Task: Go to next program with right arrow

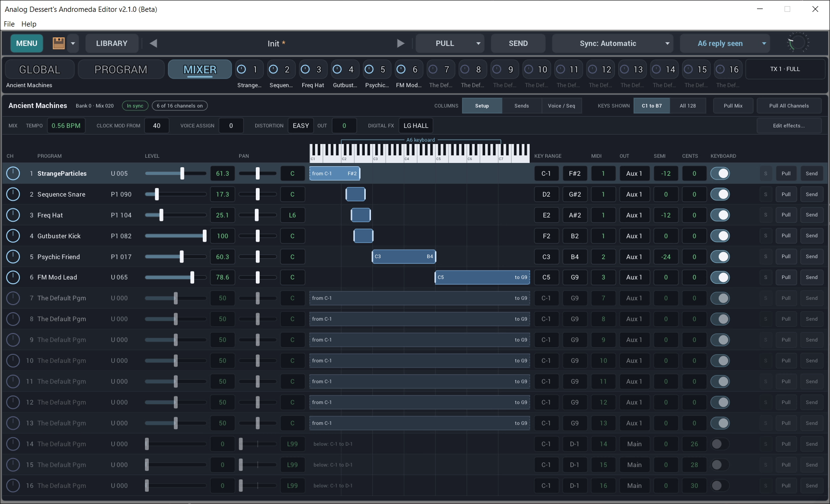Action: coord(401,43)
